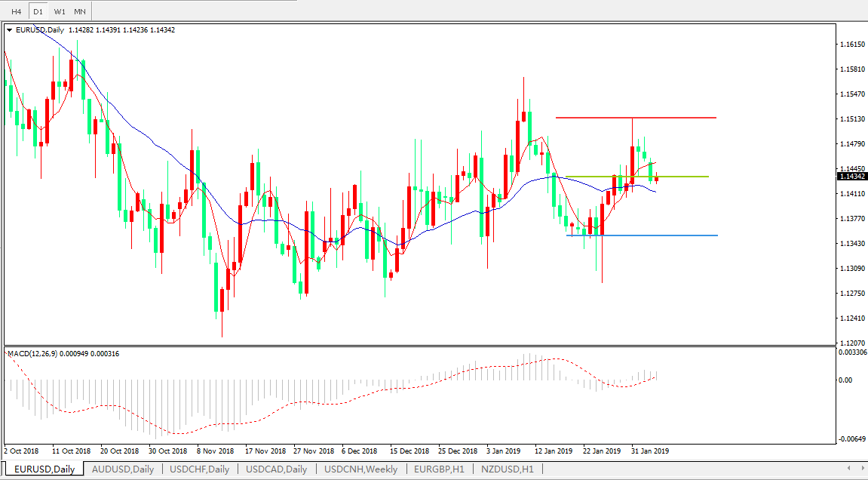Click the active EURUSD,Daily tab

[x=44, y=469]
